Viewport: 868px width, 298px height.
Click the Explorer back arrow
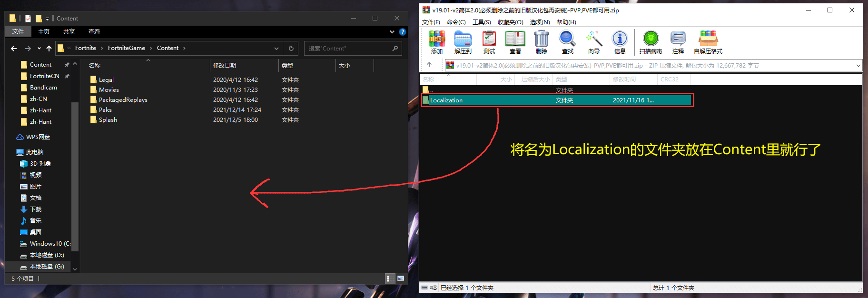coord(14,48)
